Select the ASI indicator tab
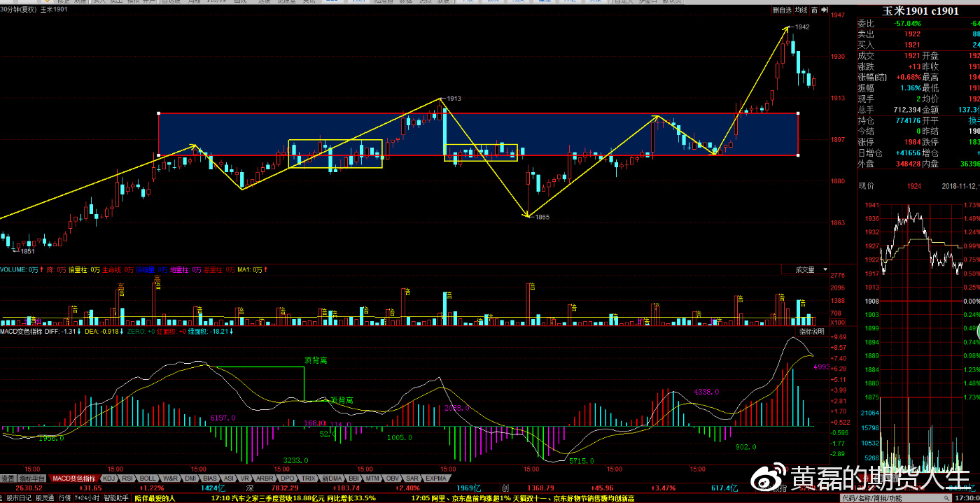Screen dimensions: 980x503 pyautogui.click(x=229, y=479)
